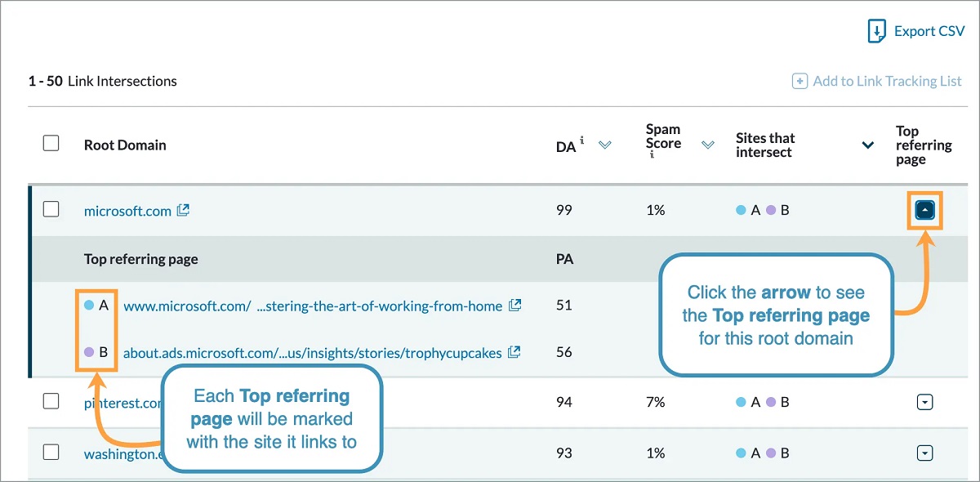Open about.ads.microsoft.com trophycupcakes link
Viewport: 980px width, 482px height.
point(312,353)
